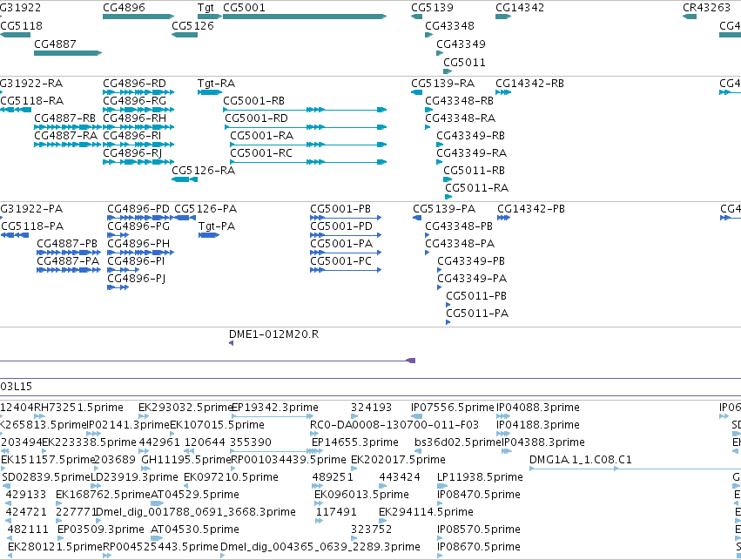Viewport: 741px width, 560px height.
Task: Select protein CG5011-PA
Action: tap(448, 322)
